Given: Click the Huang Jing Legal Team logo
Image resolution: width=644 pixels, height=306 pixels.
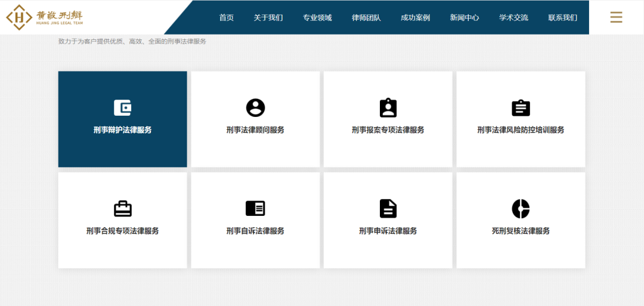Looking at the screenshot, I should (44, 17).
